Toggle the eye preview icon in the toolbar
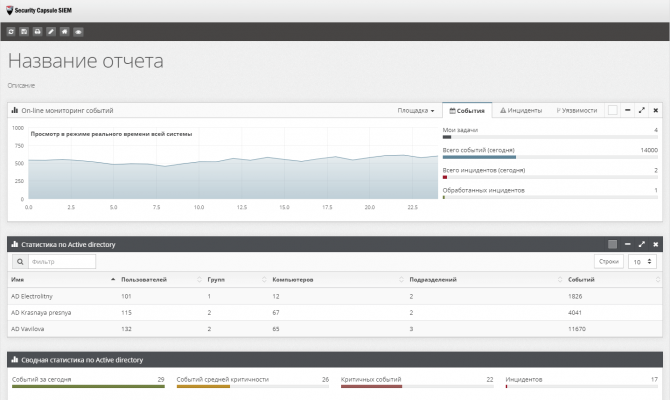The width and height of the screenshot is (670, 400). point(78,32)
